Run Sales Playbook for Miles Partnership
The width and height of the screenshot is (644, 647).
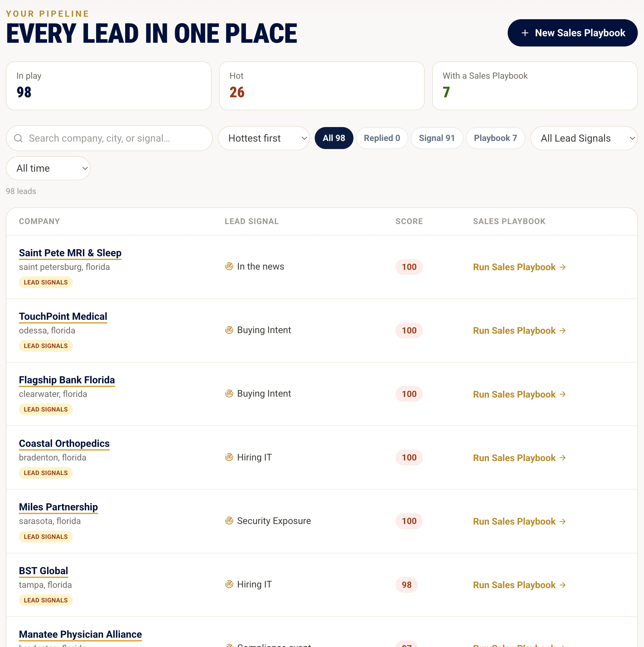(x=519, y=522)
